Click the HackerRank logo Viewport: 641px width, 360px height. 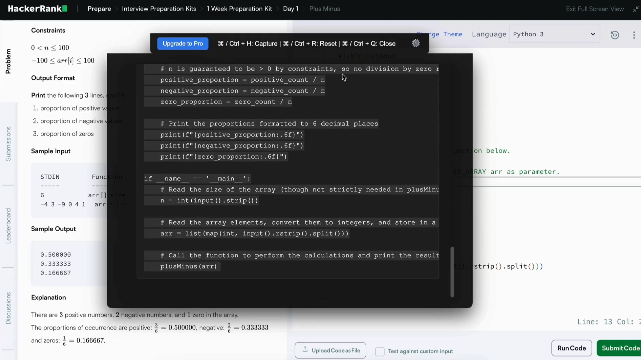pyautogui.click(x=37, y=9)
